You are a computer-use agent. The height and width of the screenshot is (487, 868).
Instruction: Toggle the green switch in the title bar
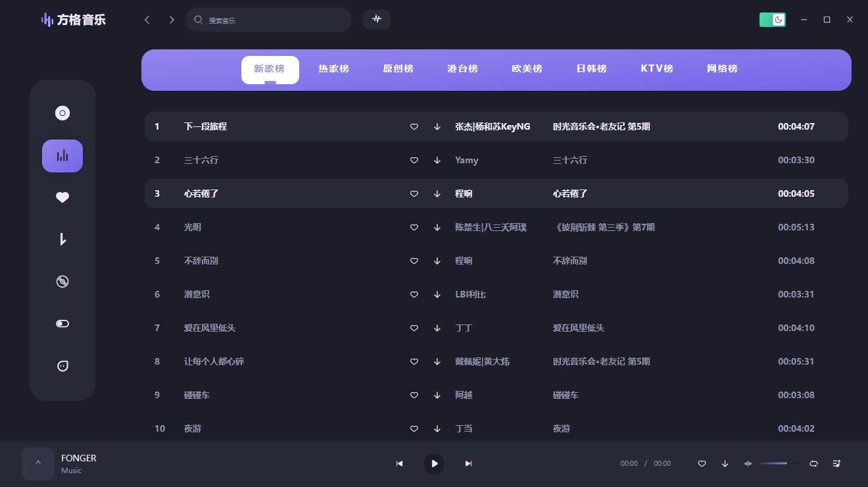pyautogui.click(x=773, y=20)
